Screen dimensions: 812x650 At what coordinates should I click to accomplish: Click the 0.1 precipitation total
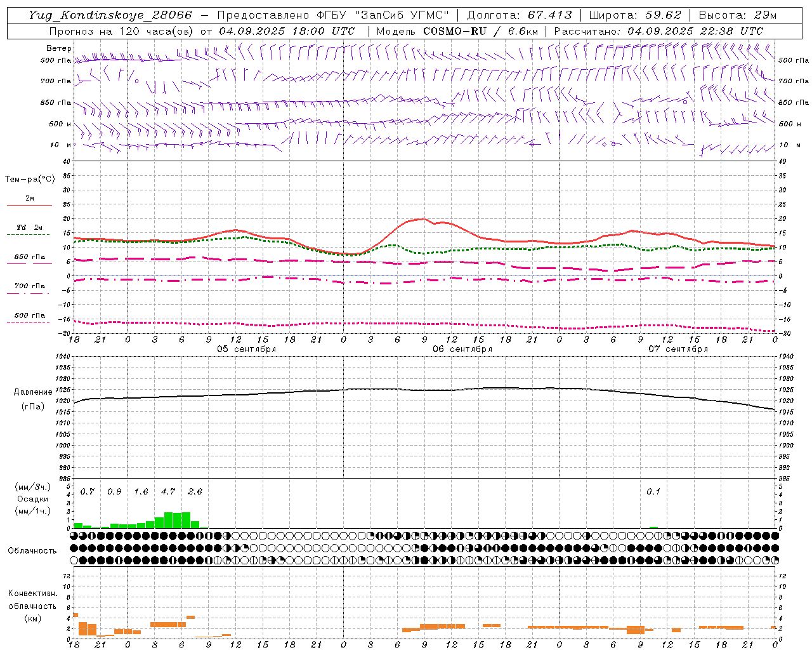coord(653,492)
